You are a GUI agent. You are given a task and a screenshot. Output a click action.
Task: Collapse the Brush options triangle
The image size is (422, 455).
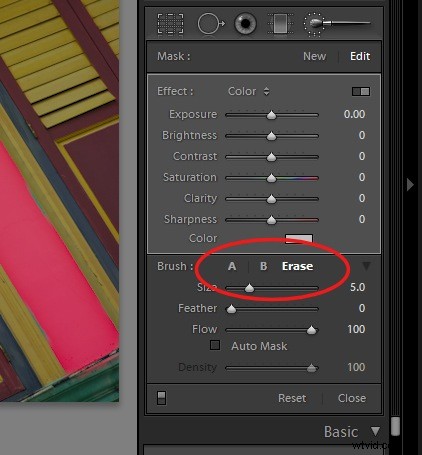[366, 266]
